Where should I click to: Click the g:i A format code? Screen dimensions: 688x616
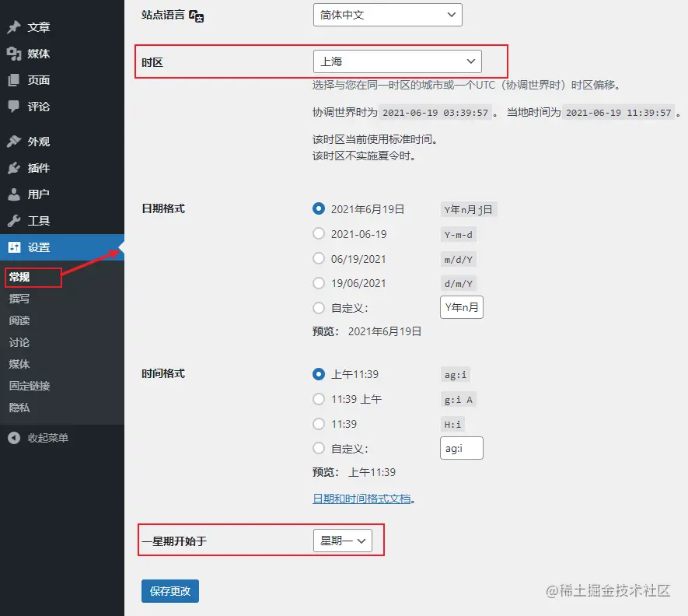[458, 400]
